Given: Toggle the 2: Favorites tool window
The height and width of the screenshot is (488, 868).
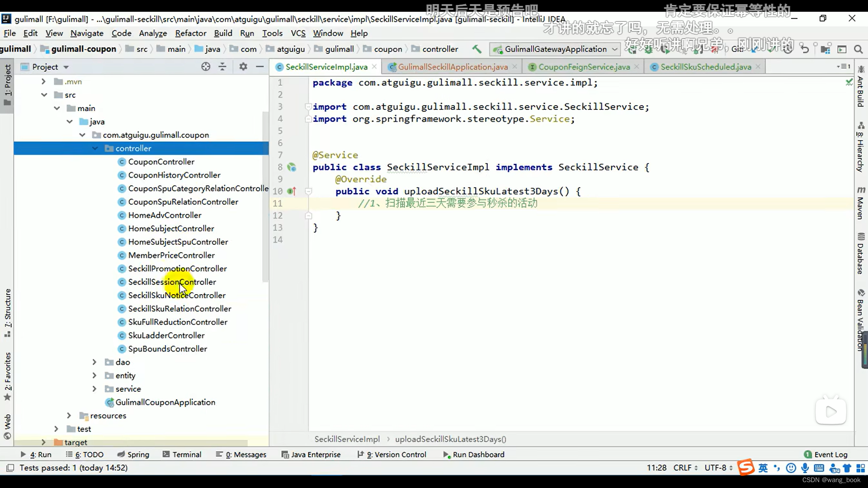Looking at the screenshot, I should [x=7, y=376].
